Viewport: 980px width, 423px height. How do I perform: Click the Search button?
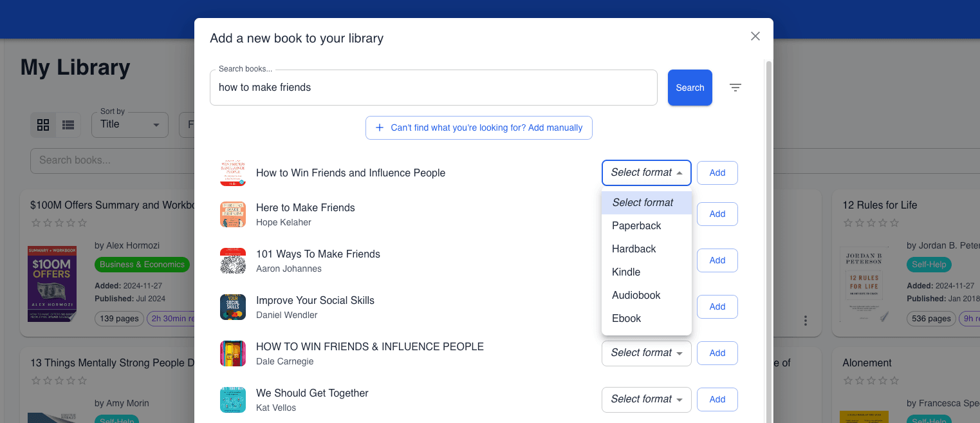pyautogui.click(x=690, y=88)
